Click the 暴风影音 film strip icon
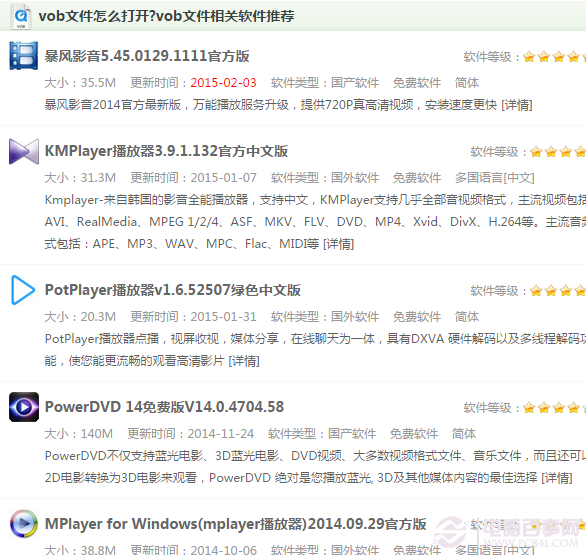The image size is (586, 555). (x=24, y=56)
